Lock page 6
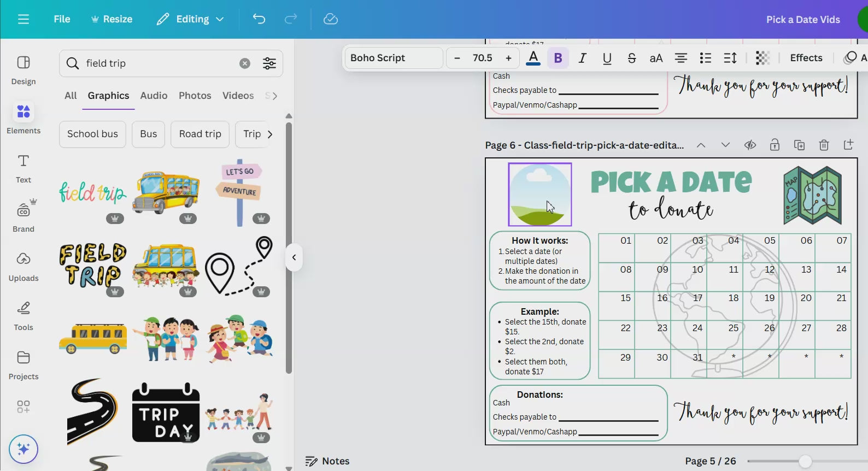This screenshot has width=868, height=471. (x=775, y=145)
